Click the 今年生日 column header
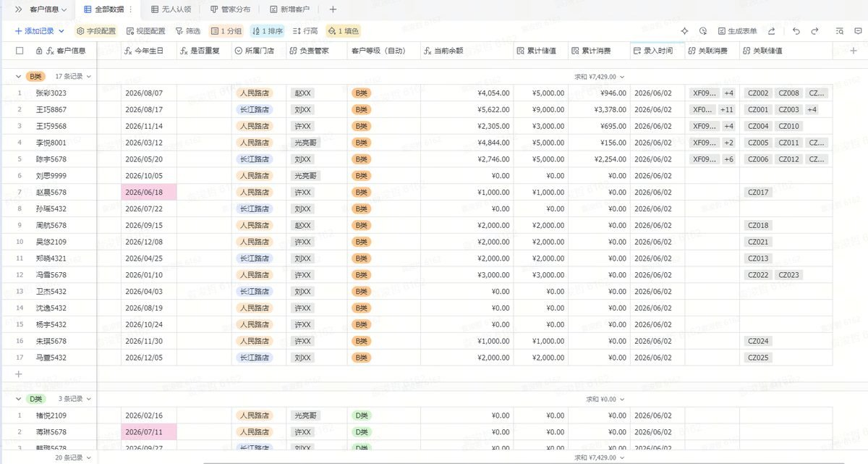 tap(149, 51)
